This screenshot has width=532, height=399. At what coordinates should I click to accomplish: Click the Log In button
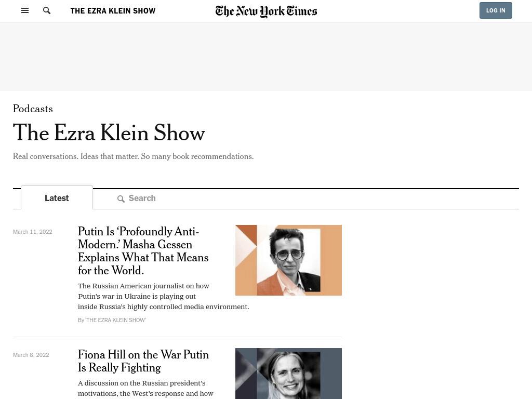[x=496, y=10]
